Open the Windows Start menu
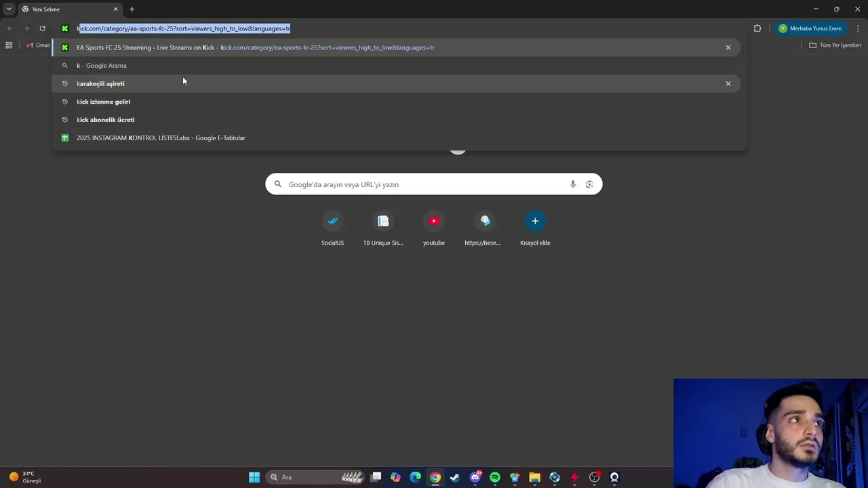The image size is (868, 488). pyautogui.click(x=254, y=477)
